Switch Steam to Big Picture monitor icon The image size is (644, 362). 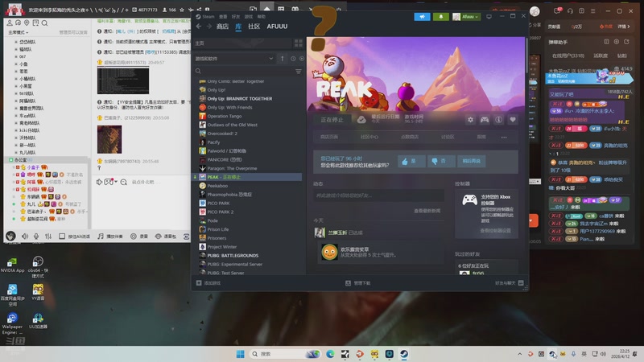[489, 16]
